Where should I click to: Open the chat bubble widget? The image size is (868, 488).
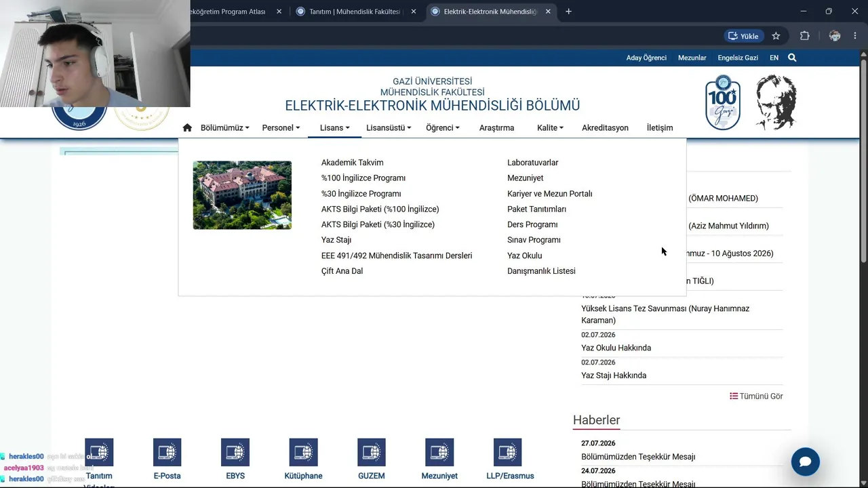(x=806, y=462)
